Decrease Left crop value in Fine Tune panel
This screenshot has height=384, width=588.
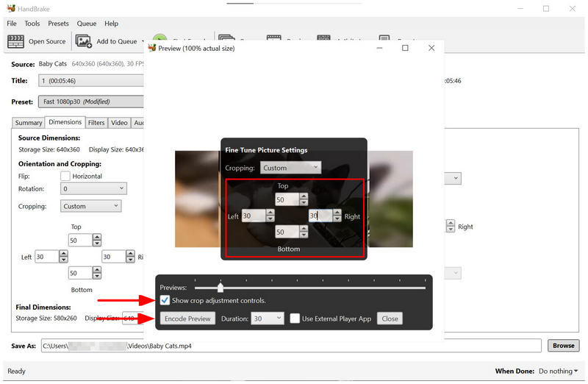point(270,218)
